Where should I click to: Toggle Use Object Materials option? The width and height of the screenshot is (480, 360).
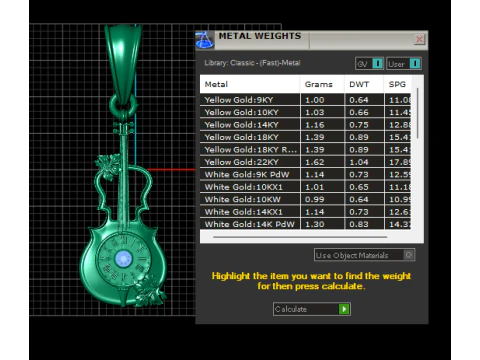364,255
